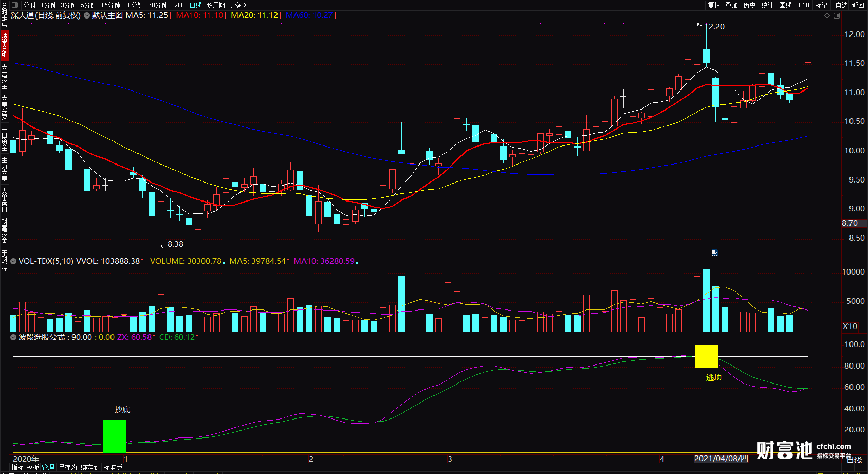Screen dimensions: 868x474
Task: Click 另存为 at bottom bar
Action: [67, 467]
